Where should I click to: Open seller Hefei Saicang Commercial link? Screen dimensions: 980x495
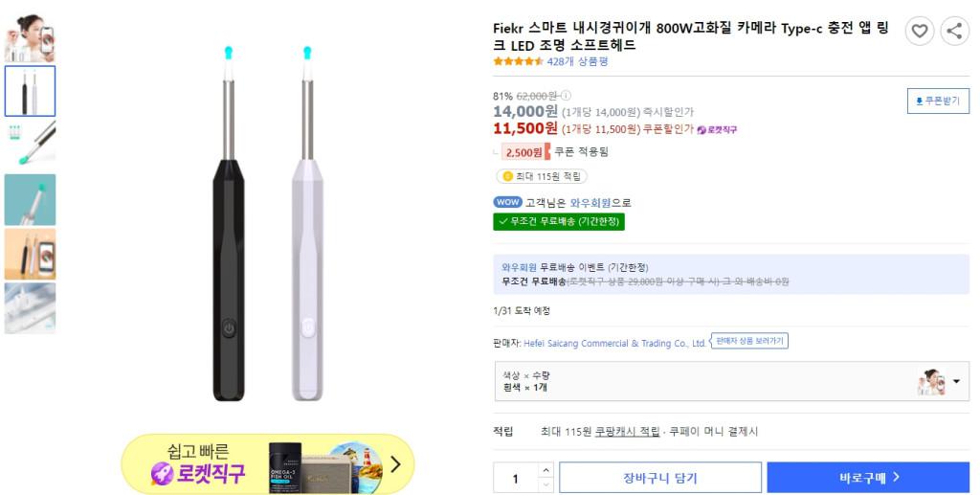614,343
